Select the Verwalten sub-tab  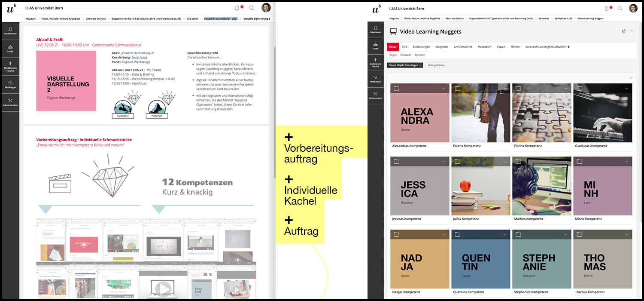[406, 55]
